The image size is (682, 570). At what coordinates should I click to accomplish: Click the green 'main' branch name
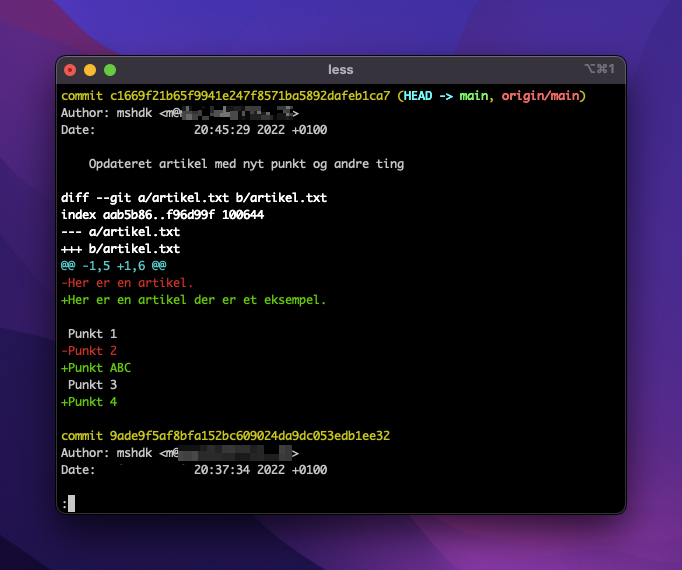[x=475, y=96]
